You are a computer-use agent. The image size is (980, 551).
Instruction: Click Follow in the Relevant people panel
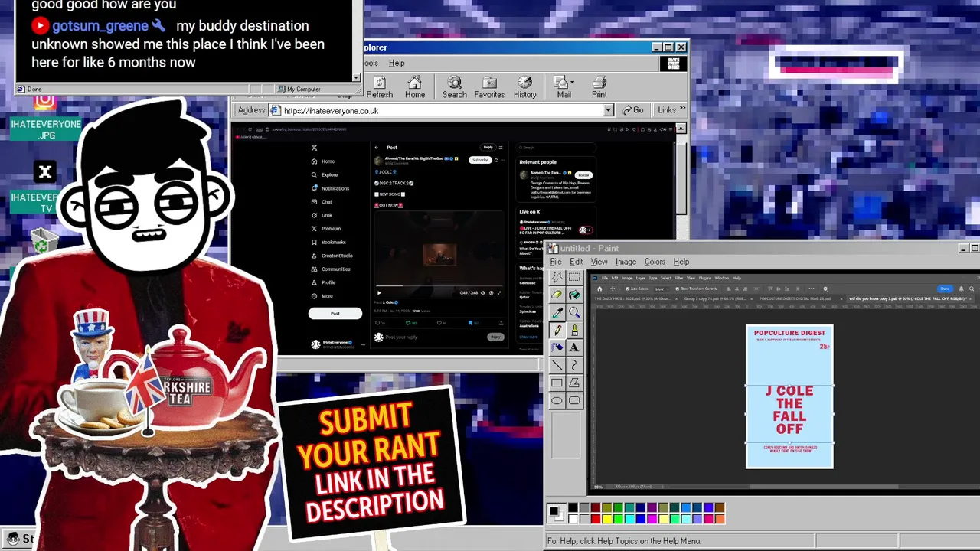pos(583,175)
